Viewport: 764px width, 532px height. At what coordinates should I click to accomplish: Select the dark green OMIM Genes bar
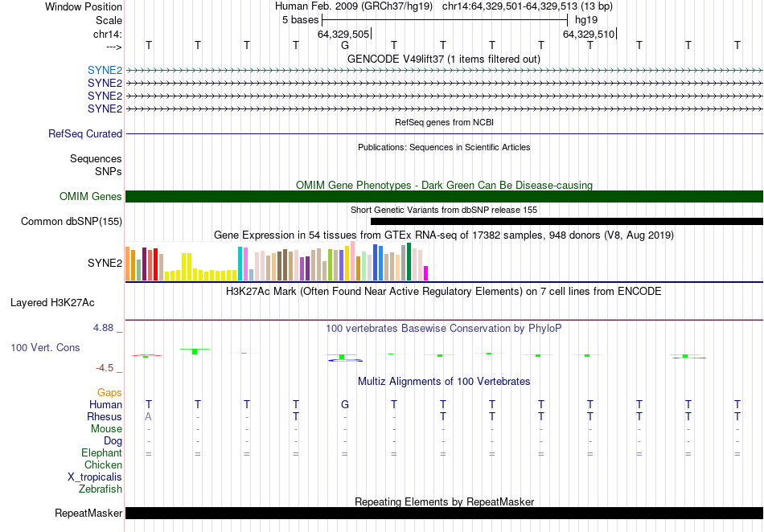pos(444,197)
